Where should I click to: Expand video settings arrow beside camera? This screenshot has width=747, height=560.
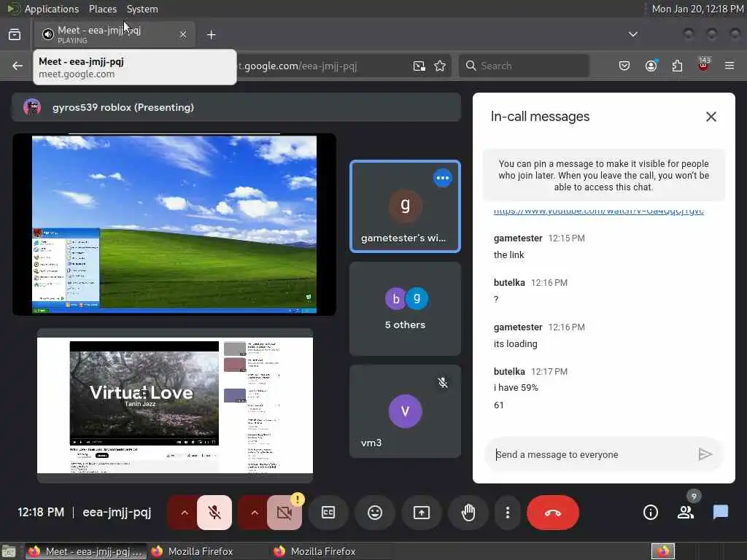(x=255, y=513)
